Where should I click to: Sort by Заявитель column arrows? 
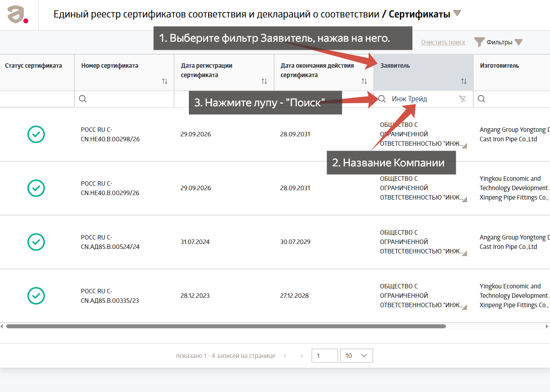coord(464,81)
